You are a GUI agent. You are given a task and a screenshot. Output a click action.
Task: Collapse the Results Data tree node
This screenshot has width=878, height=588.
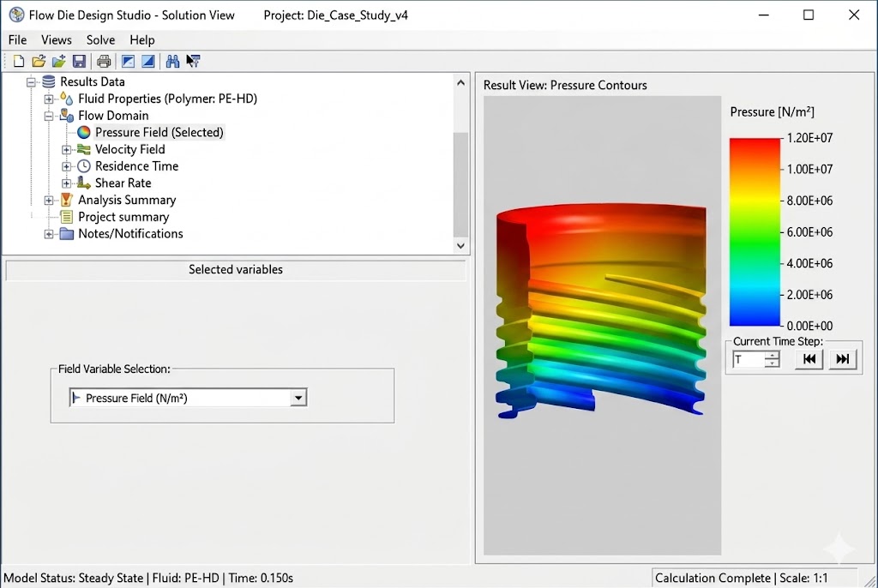(x=32, y=82)
